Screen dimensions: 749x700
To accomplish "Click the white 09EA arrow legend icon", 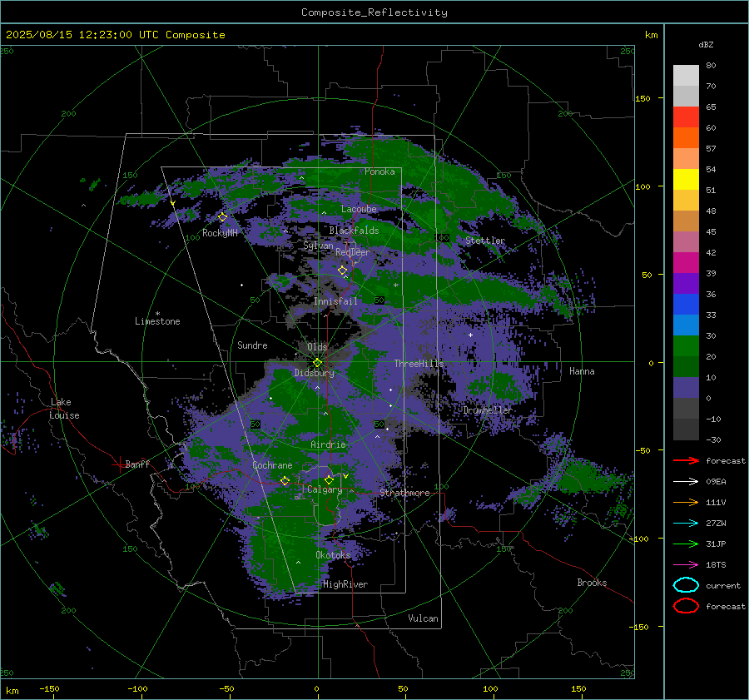I will coord(686,482).
